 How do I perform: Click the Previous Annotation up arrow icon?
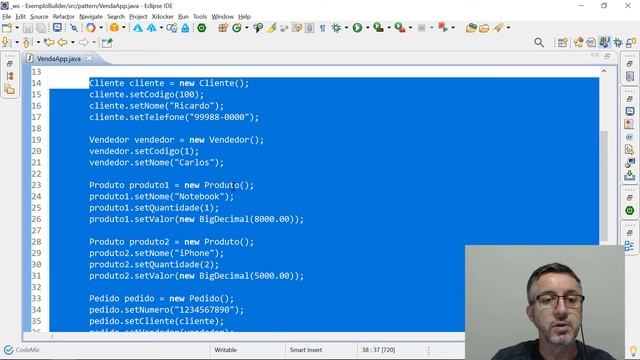27,42
